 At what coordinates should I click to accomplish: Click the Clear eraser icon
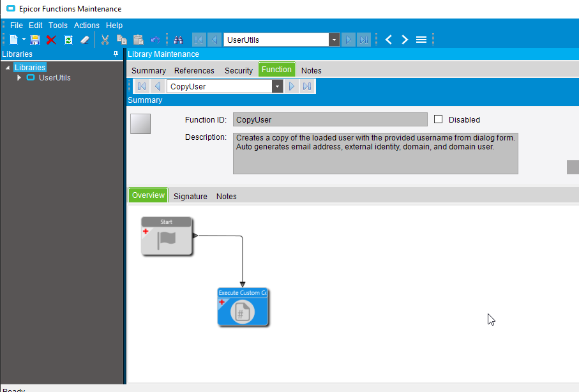click(85, 40)
